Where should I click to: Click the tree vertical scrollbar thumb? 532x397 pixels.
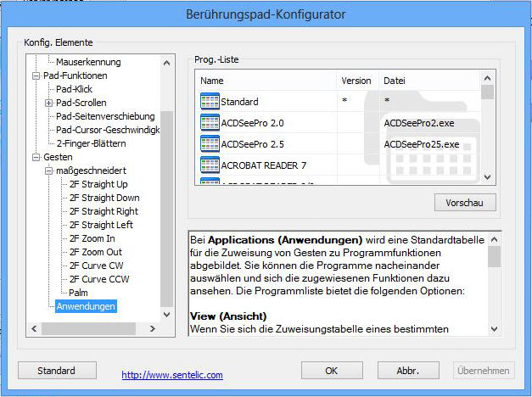click(x=166, y=209)
